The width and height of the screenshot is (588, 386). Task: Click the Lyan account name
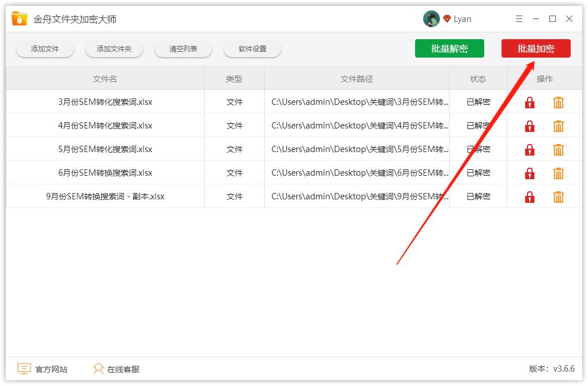[462, 18]
